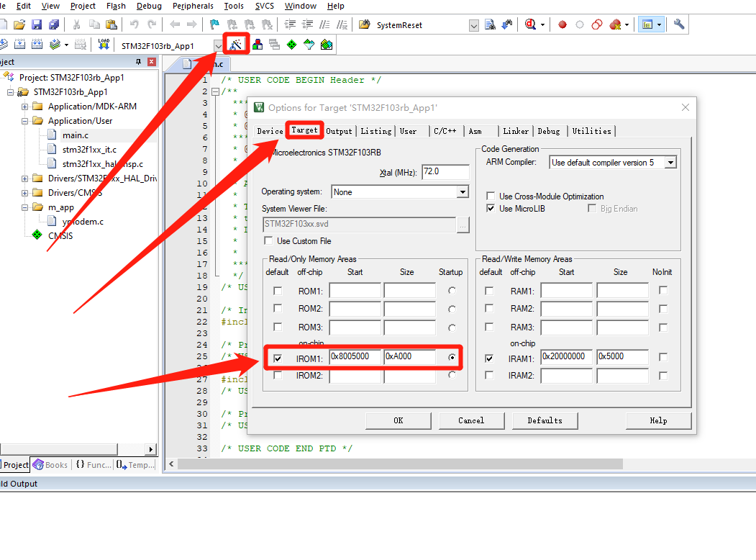
Task: Click Defaults button
Action: point(545,420)
